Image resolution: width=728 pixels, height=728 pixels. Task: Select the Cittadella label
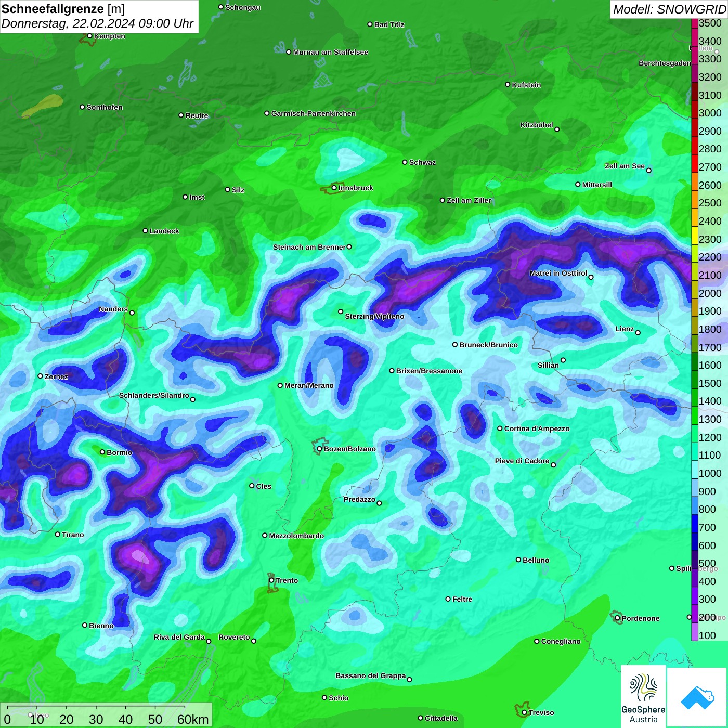[441, 718]
